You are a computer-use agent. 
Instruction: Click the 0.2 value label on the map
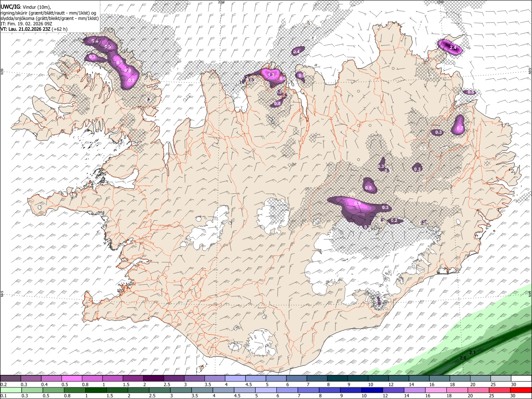pos(394,221)
